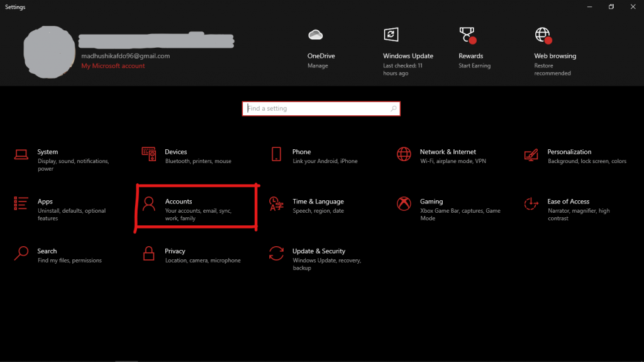Open Network & Internet category title
644x362 pixels.
[x=448, y=152]
